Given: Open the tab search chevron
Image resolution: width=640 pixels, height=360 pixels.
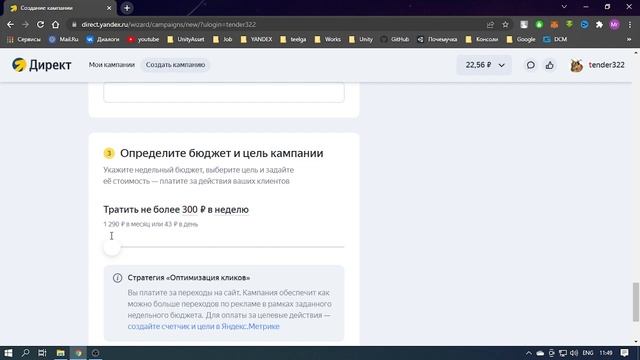Looking at the screenshot, I should tap(564, 7).
